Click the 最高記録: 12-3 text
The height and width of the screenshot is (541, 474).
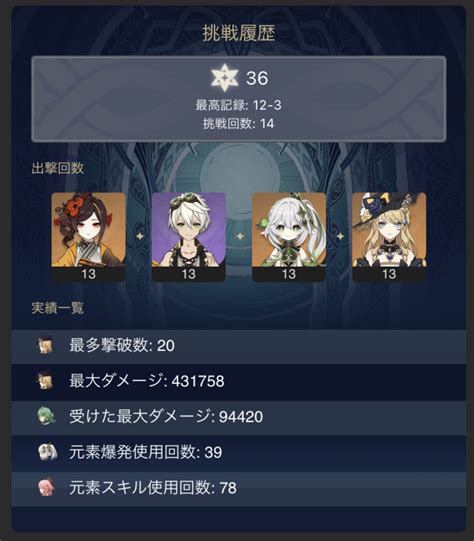[238, 105]
